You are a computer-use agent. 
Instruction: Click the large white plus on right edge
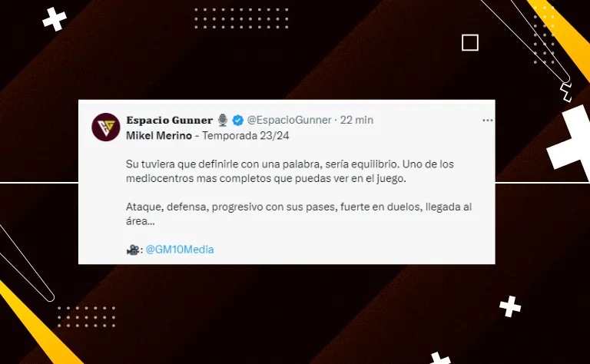coord(572,141)
